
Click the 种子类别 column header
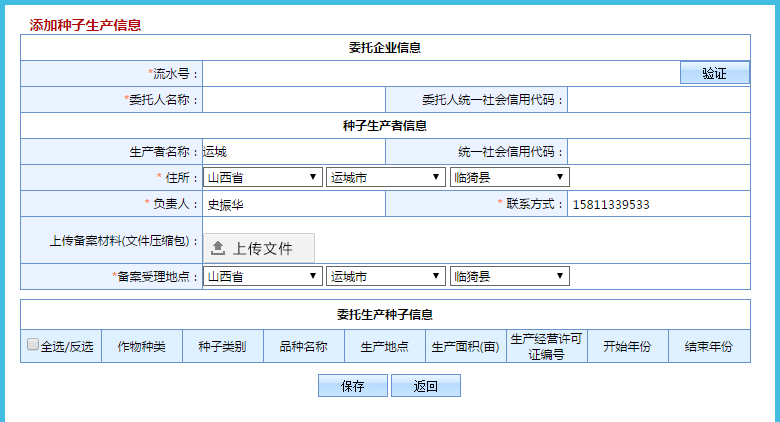pyautogui.click(x=222, y=346)
